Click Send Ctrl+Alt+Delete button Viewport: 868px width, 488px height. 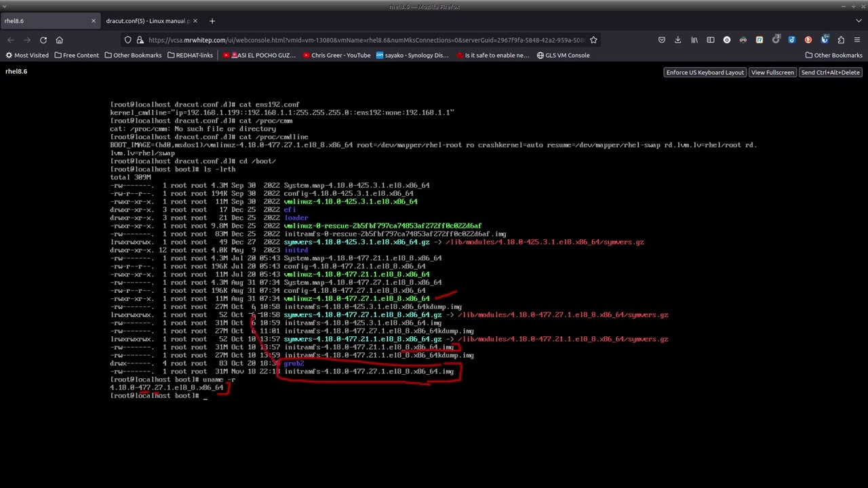point(830,73)
